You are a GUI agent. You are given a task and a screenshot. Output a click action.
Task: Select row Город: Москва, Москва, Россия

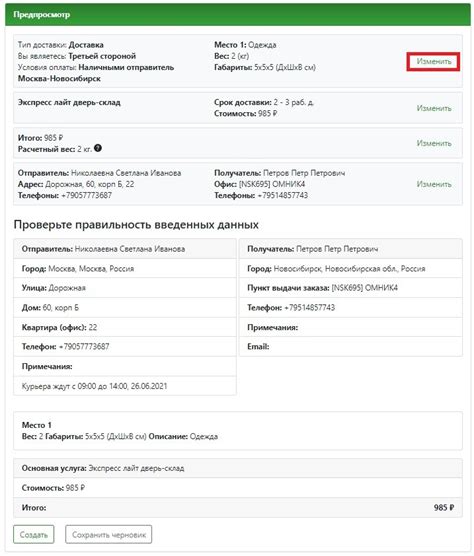click(125, 268)
